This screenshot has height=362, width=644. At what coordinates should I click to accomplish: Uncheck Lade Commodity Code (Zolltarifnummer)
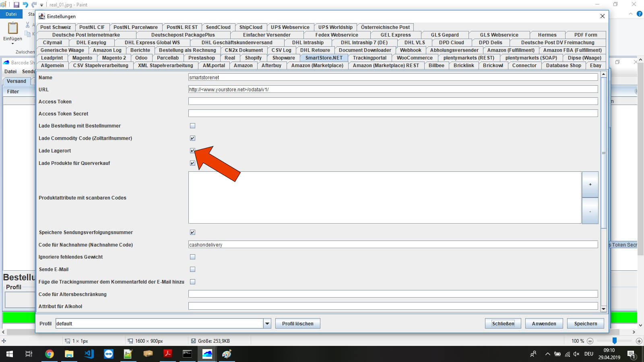click(x=192, y=138)
